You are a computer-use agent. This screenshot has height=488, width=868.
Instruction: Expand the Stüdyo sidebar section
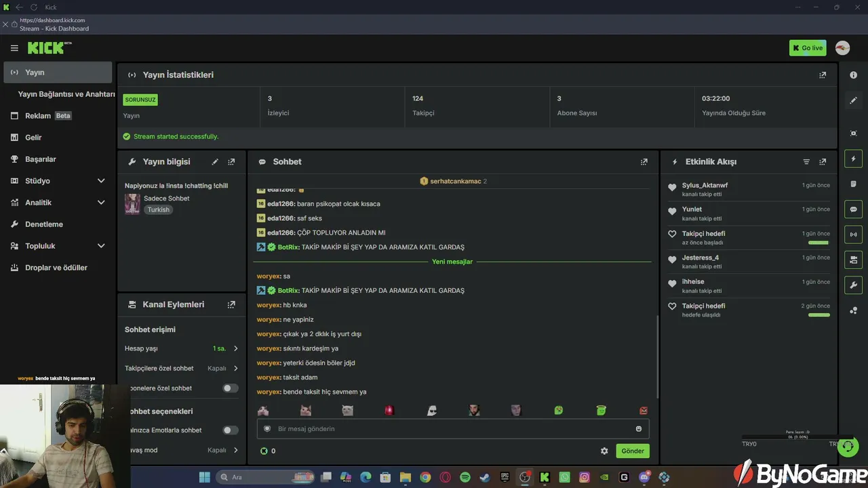(101, 181)
